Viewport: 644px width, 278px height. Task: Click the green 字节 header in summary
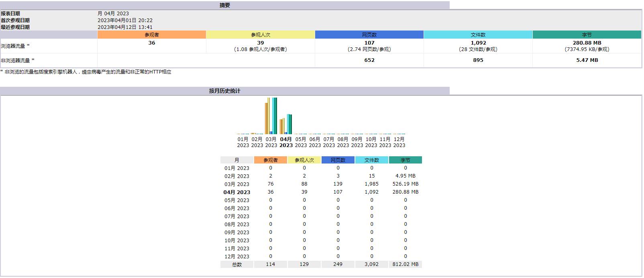[587, 35]
